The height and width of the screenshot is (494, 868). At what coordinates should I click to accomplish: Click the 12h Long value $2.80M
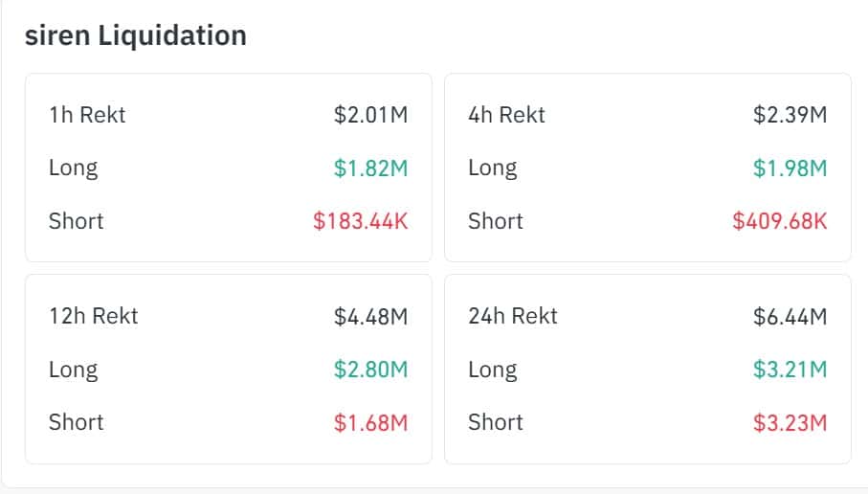370,370
